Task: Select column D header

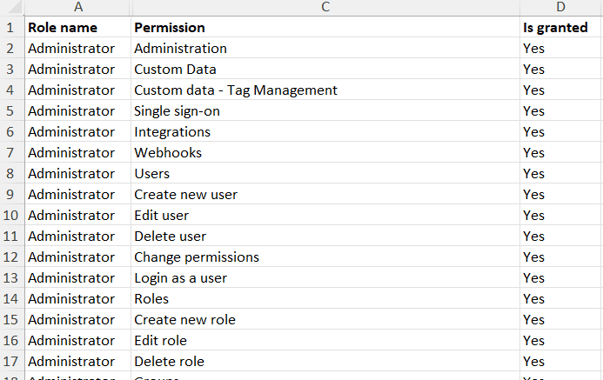Action: coord(561,7)
